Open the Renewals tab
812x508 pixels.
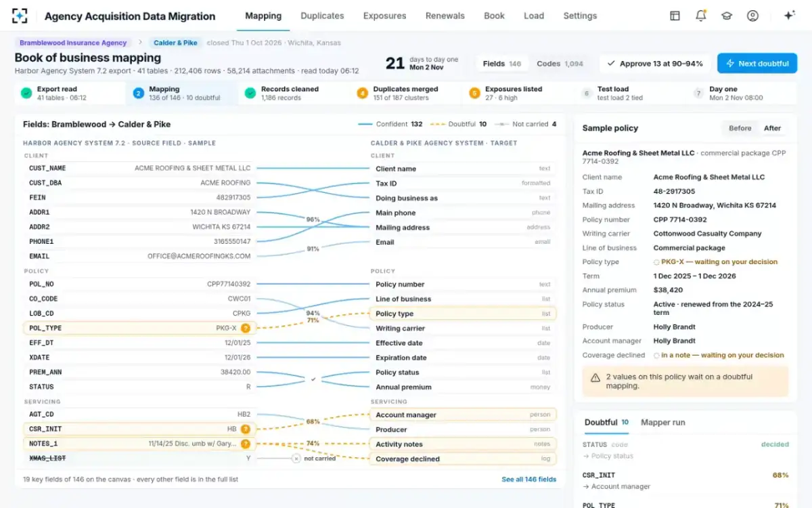coord(445,16)
